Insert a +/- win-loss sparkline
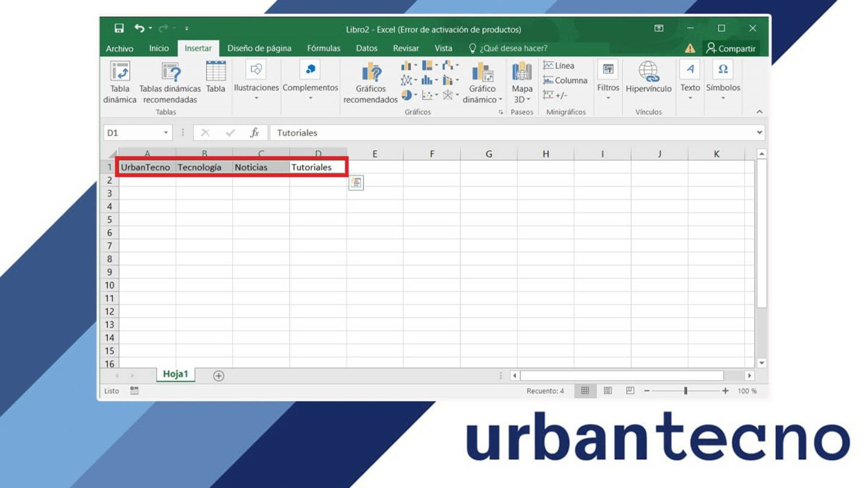 coord(555,95)
